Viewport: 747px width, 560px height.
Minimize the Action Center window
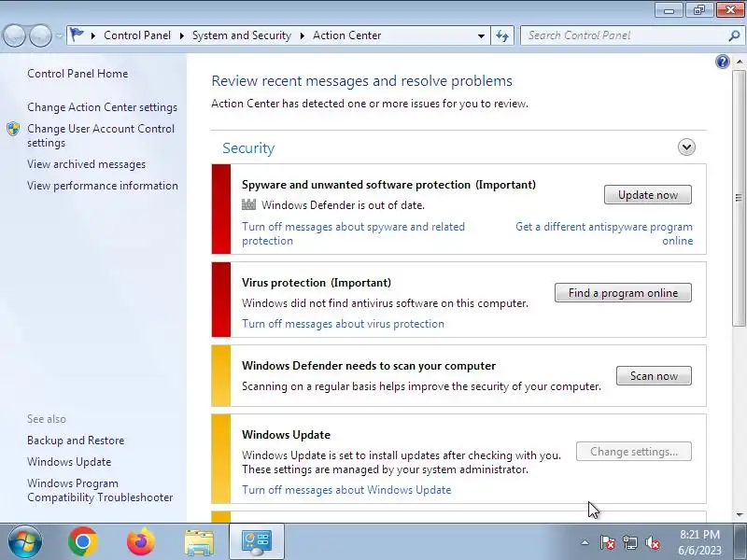coord(669,10)
